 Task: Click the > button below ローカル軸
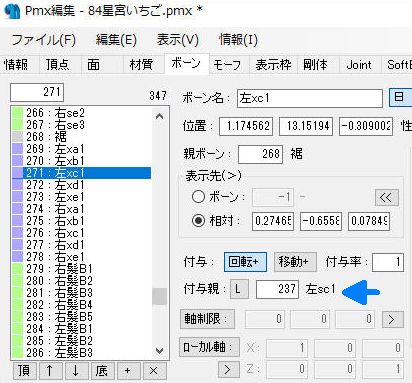[229, 369]
